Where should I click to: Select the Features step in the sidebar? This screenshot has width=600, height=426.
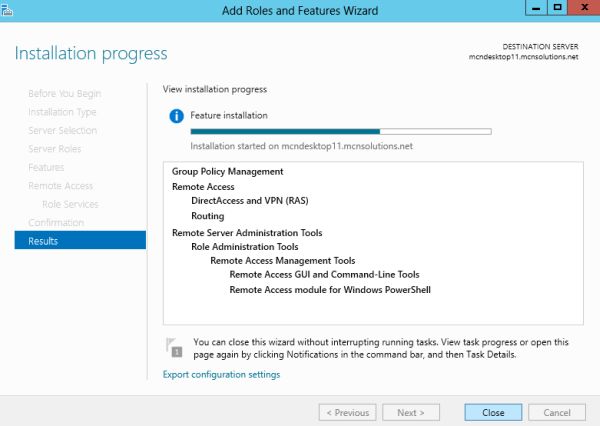(x=46, y=167)
